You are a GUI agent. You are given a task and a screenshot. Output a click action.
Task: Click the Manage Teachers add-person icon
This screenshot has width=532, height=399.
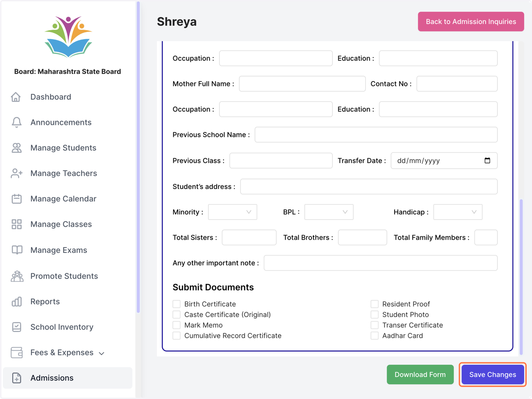click(16, 173)
